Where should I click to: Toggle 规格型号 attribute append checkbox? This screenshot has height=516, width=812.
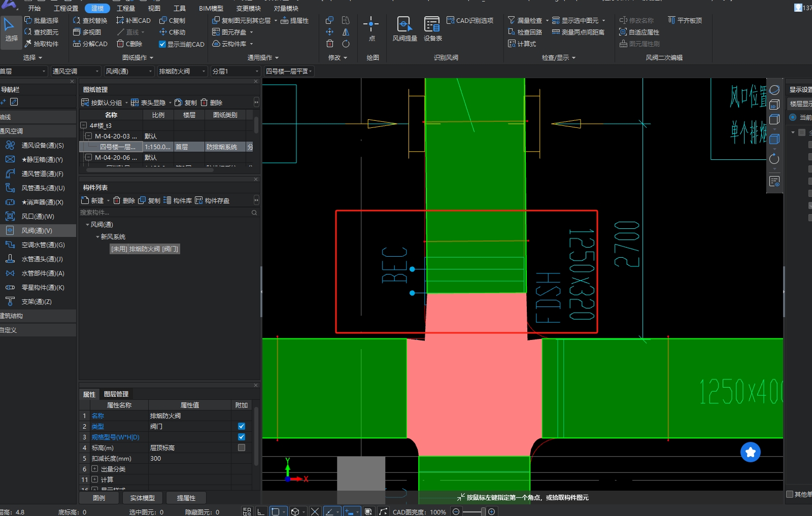[242, 437]
